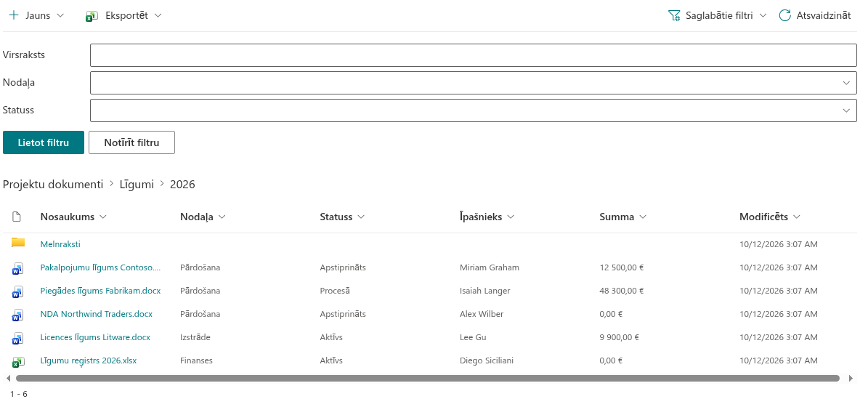Open the Melnraksti folder icon
Image resolution: width=868 pixels, height=407 pixels.
point(18,243)
